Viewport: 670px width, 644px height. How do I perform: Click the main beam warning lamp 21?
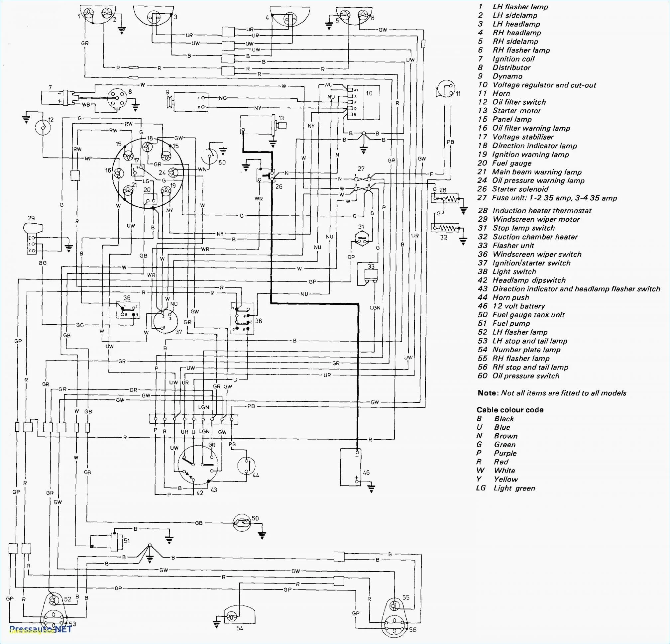pos(128,191)
